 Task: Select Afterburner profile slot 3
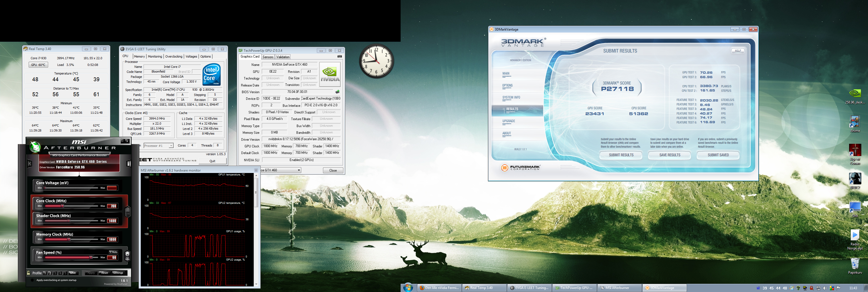click(55, 273)
